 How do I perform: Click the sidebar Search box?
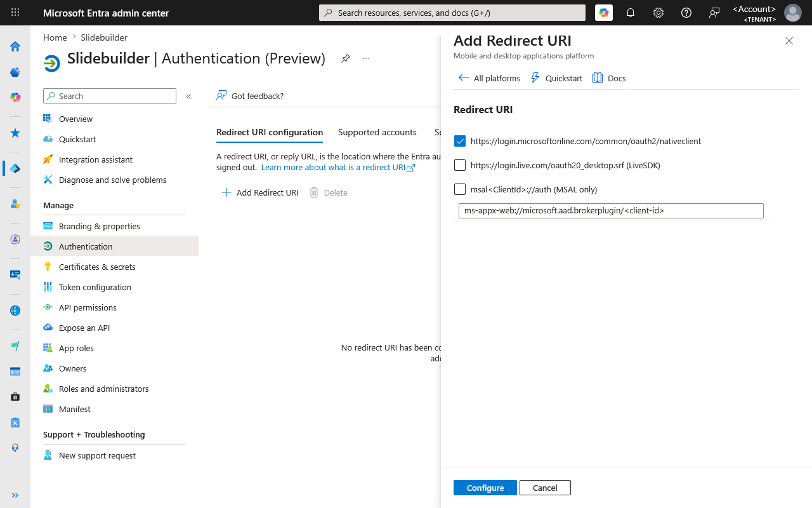[x=110, y=96]
